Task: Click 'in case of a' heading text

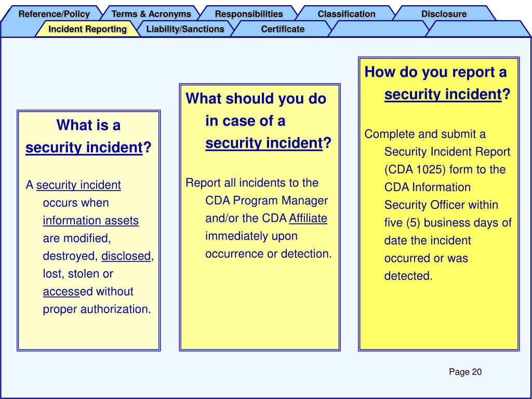Action: coord(245,121)
